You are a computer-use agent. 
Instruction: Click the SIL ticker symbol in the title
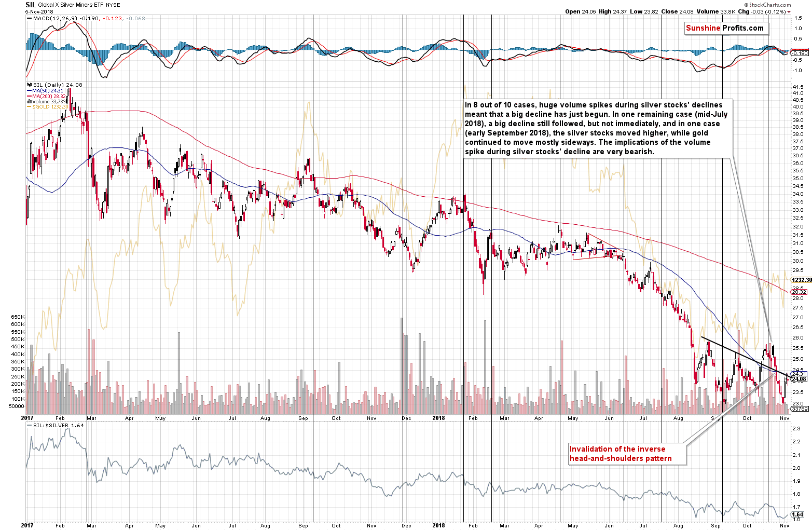pyautogui.click(x=31, y=4)
